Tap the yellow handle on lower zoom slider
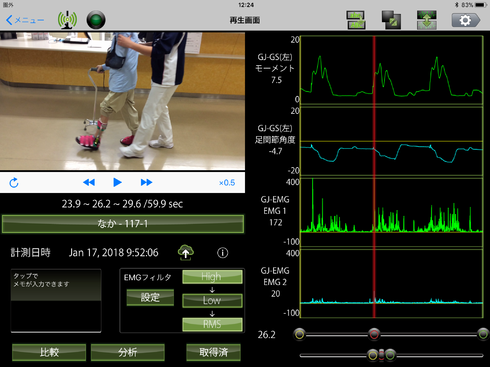Image resolution: width=490 pixels, height=367 pixels. (373, 355)
